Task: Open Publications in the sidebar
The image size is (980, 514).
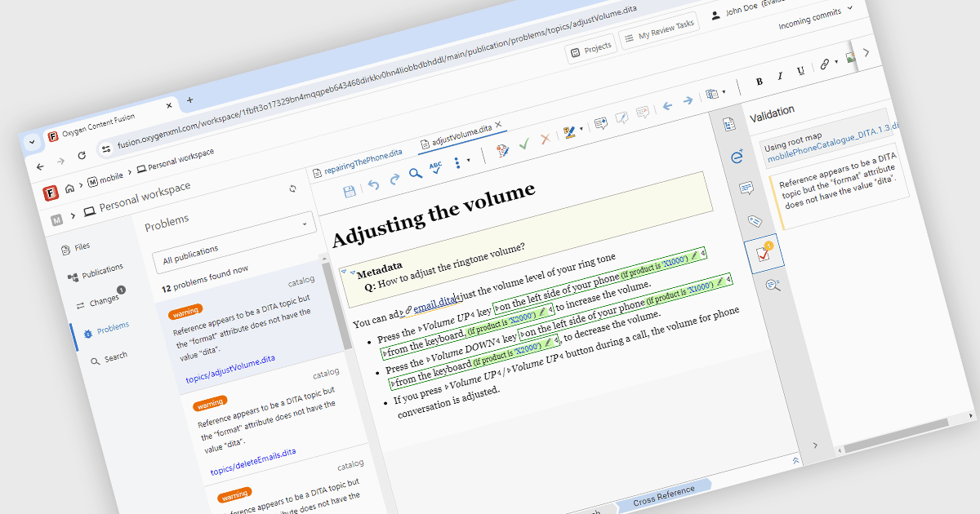Action: (x=96, y=273)
